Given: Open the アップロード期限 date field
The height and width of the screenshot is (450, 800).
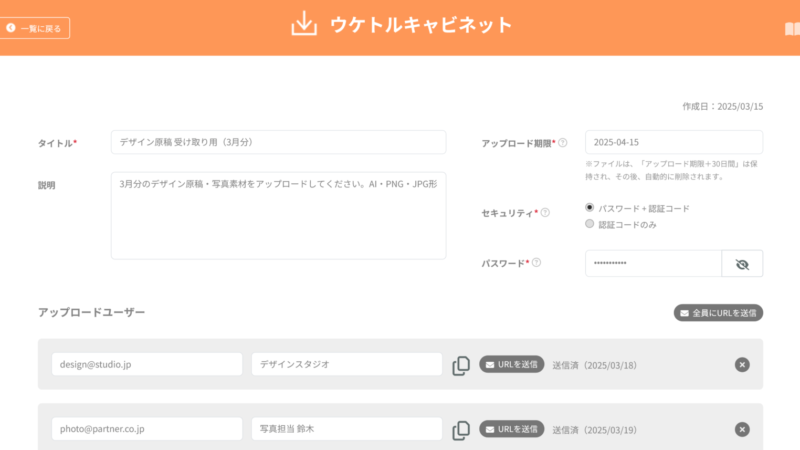Looking at the screenshot, I should 674,142.
